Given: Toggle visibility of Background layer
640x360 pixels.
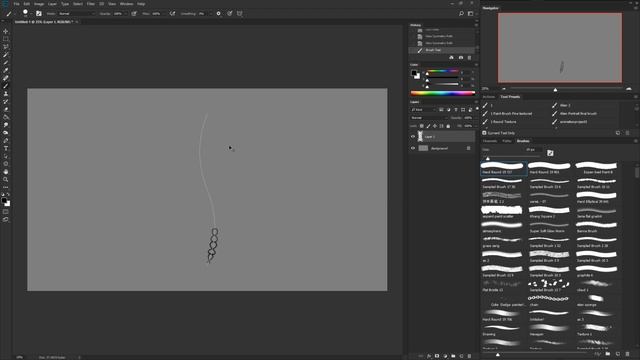Looking at the screenshot, I should point(413,148).
